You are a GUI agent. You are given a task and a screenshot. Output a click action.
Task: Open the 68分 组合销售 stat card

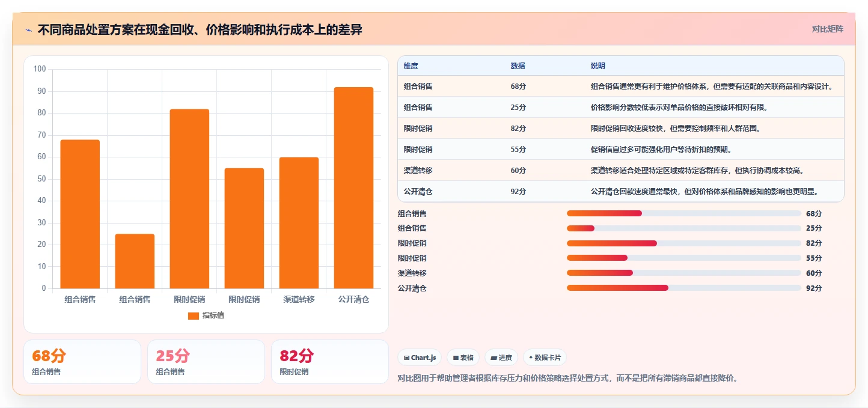tap(82, 362)
